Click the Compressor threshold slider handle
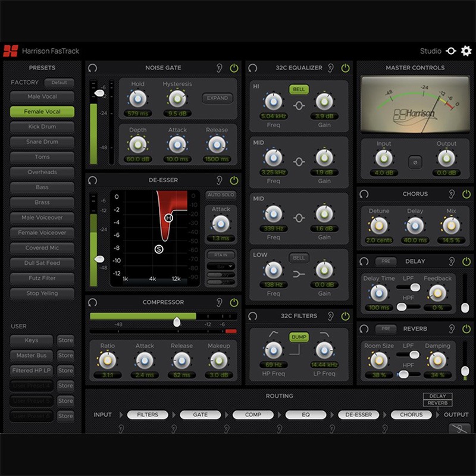Viewport: 476px width, 476px height. click(177, 321)
